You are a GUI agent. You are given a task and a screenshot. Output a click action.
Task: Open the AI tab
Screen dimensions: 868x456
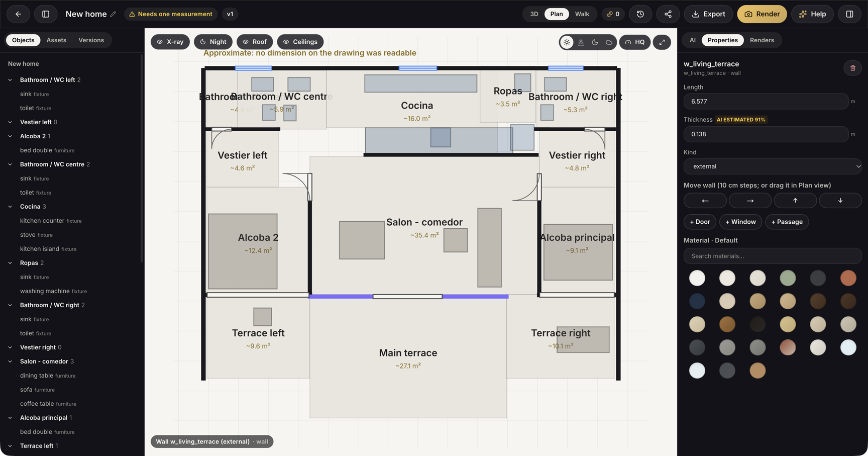[x=693, y=40]
